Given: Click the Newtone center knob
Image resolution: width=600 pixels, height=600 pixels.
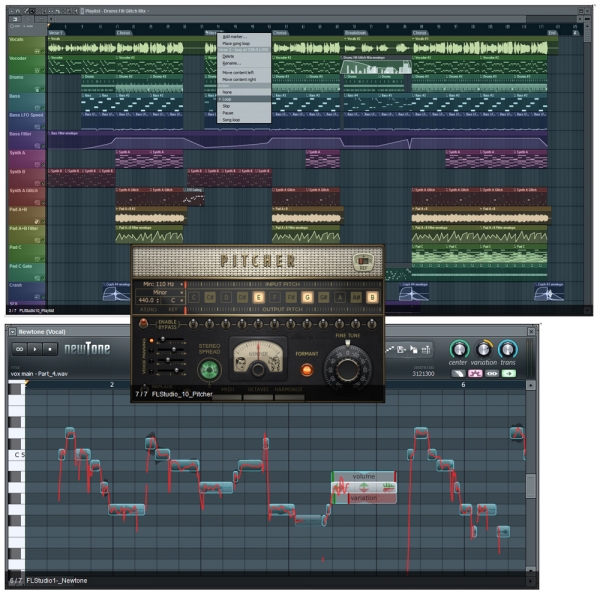Looking at the screenshot, I should click(459, 349).
